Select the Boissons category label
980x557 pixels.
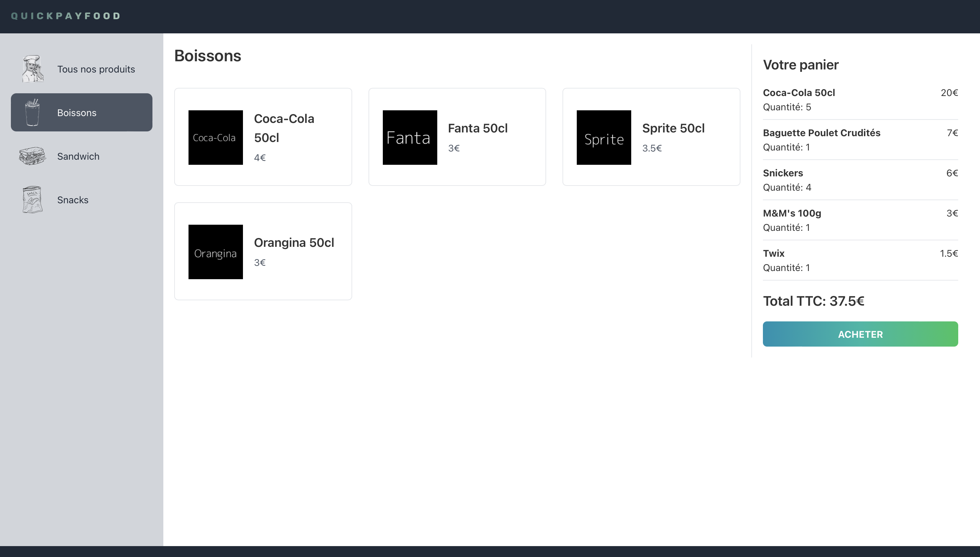point(77,113)
